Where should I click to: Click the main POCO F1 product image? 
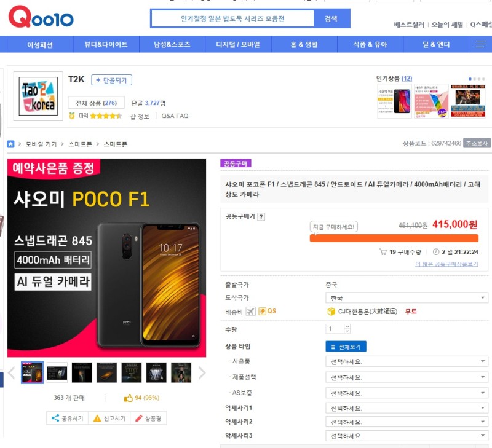[106, 257]
